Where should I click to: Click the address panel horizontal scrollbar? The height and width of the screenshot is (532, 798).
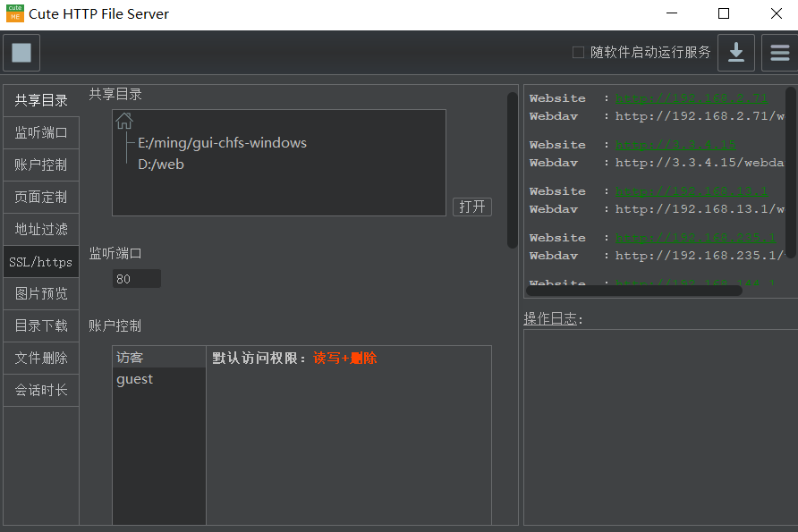634,291
